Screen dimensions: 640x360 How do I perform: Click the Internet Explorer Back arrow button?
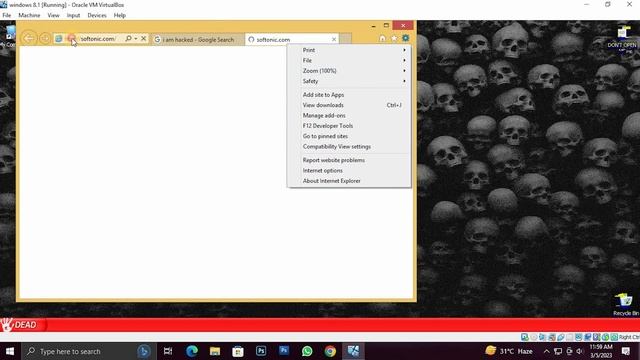(29, 38)
